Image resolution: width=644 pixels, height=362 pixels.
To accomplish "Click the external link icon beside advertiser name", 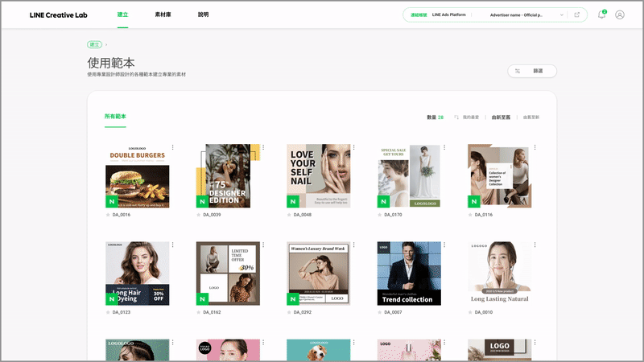I will coord(576,14).
